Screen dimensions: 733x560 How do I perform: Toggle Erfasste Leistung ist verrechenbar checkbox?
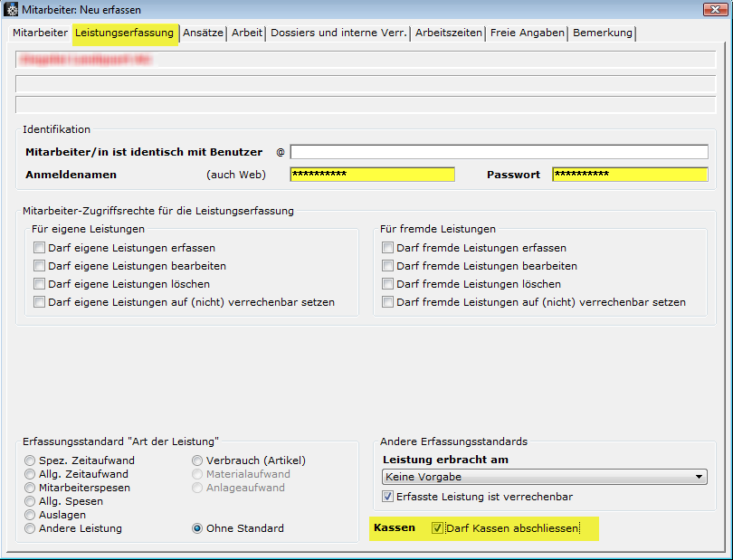(387, 497)
